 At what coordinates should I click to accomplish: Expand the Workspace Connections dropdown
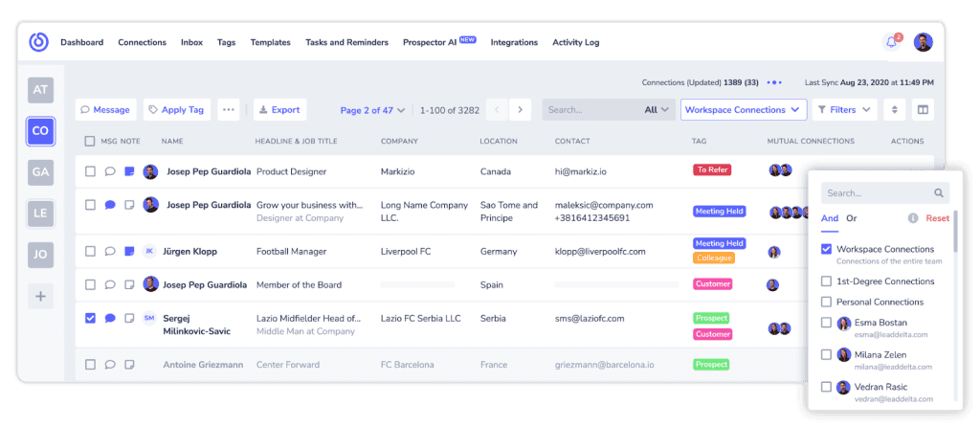coord(743,109)
